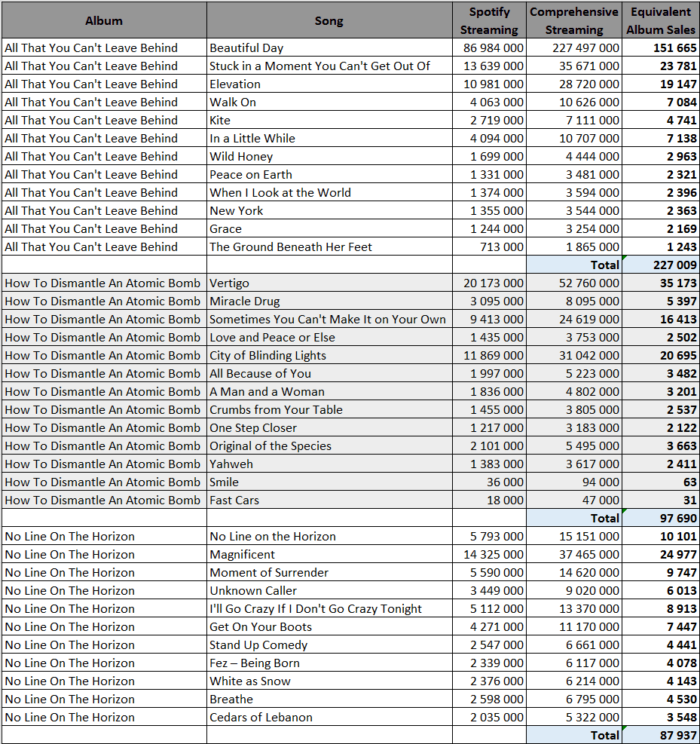Click City of Blinding Lights sales 20 695
This screenshot has height=744, width=700.
[x=661, y=355]
